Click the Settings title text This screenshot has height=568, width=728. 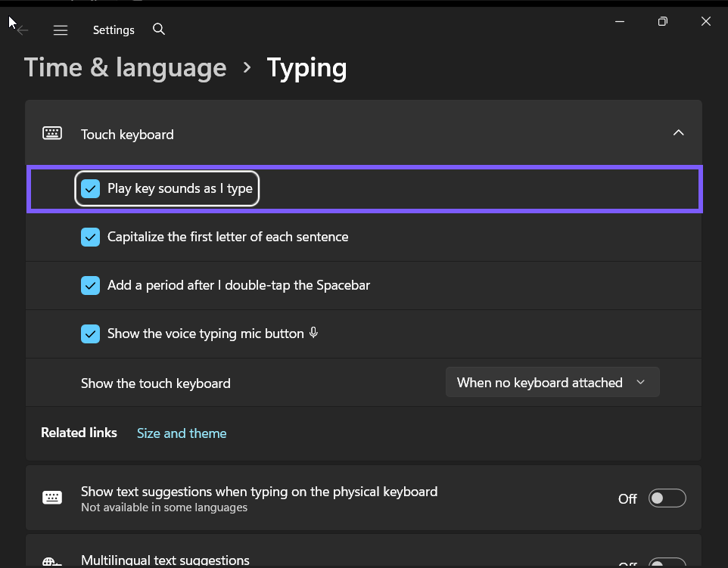[114, 30]
